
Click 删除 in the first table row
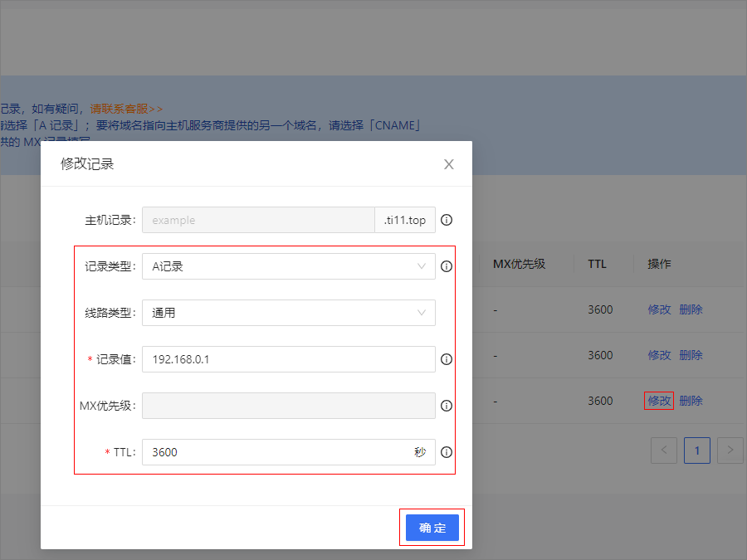(691, 309)
